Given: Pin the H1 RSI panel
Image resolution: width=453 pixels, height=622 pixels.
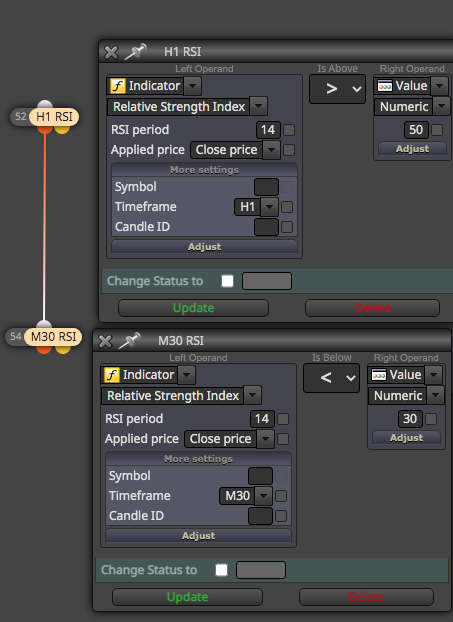Looking at the screenshot, I should 136,52.
